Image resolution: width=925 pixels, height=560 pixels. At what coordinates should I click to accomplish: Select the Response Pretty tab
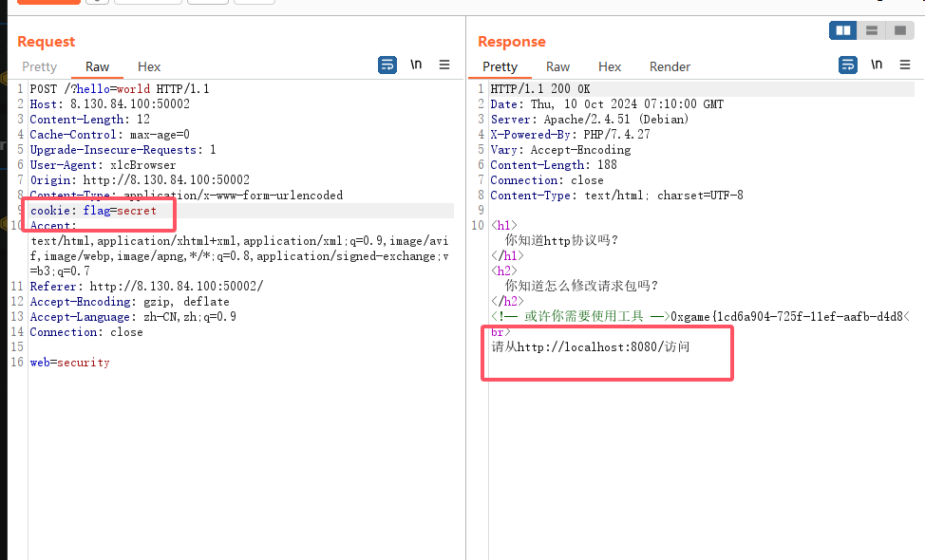(500, 66)
